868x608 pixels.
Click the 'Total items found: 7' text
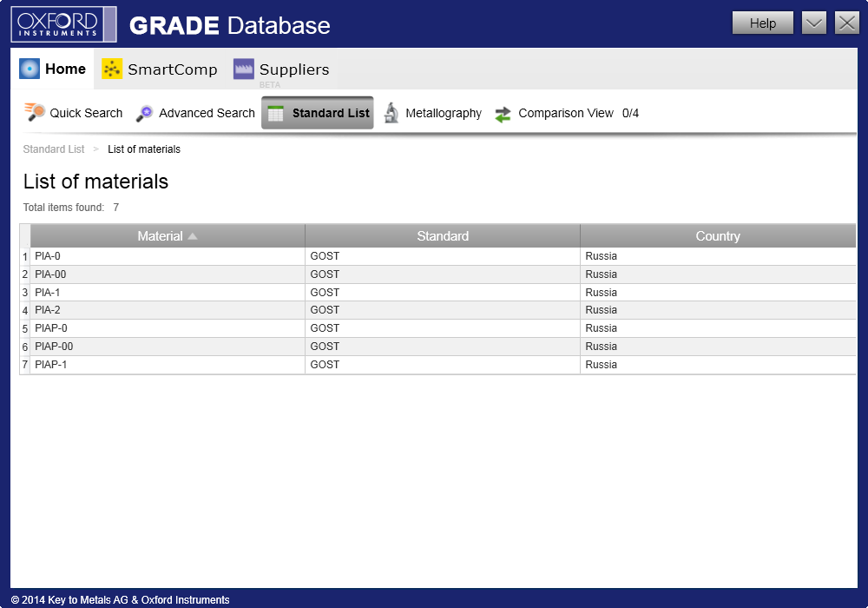click(x=71, y=207)
